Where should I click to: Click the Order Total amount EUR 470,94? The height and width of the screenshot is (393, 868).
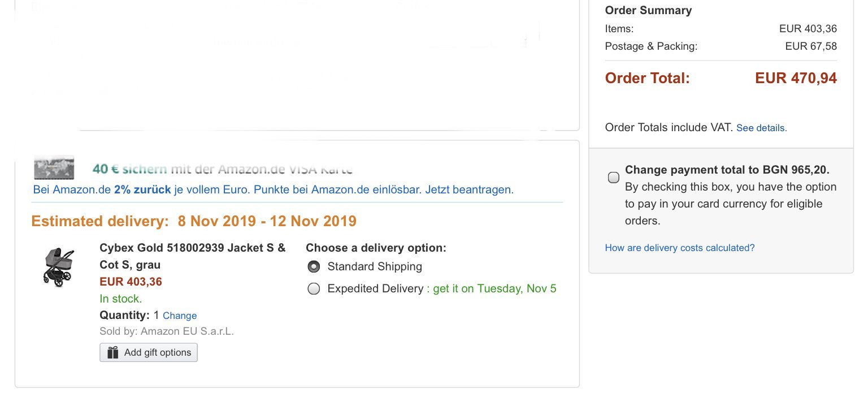point(796,78)
